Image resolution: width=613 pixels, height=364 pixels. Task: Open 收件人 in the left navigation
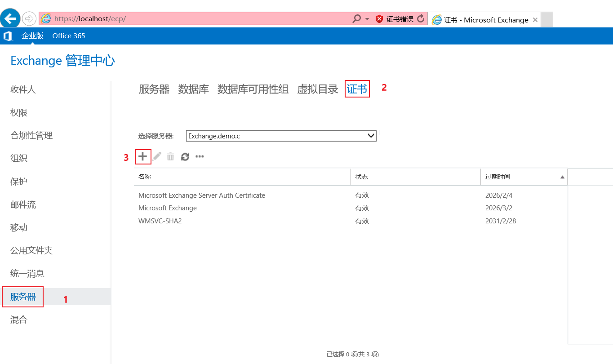pyautogui.click(x=23, y=89)
